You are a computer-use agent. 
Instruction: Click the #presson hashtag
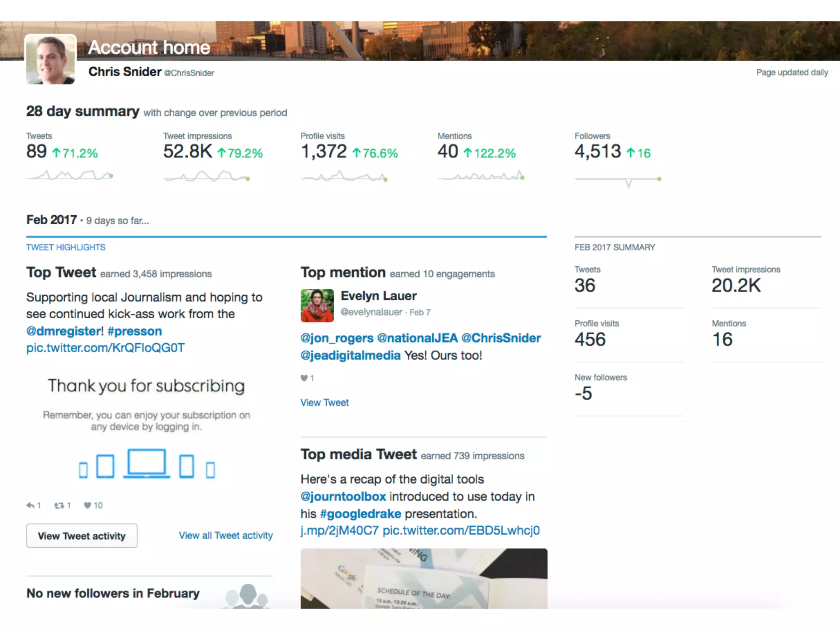135,331
